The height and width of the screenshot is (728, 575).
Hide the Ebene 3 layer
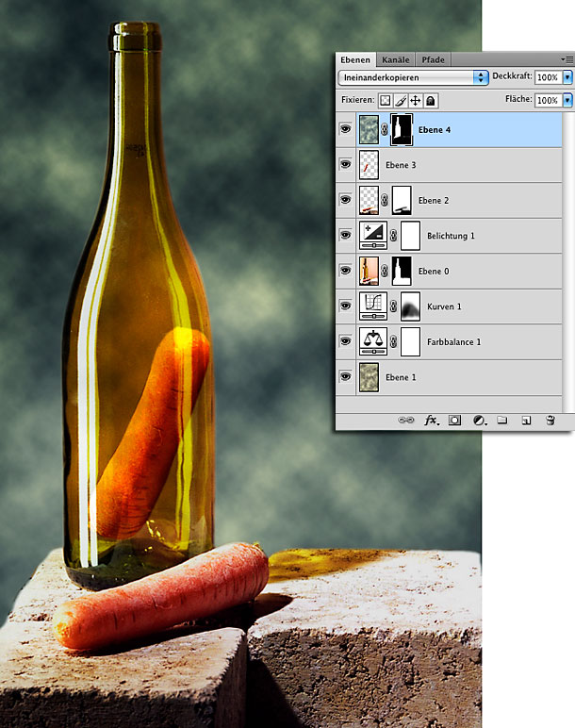point(345,164)
